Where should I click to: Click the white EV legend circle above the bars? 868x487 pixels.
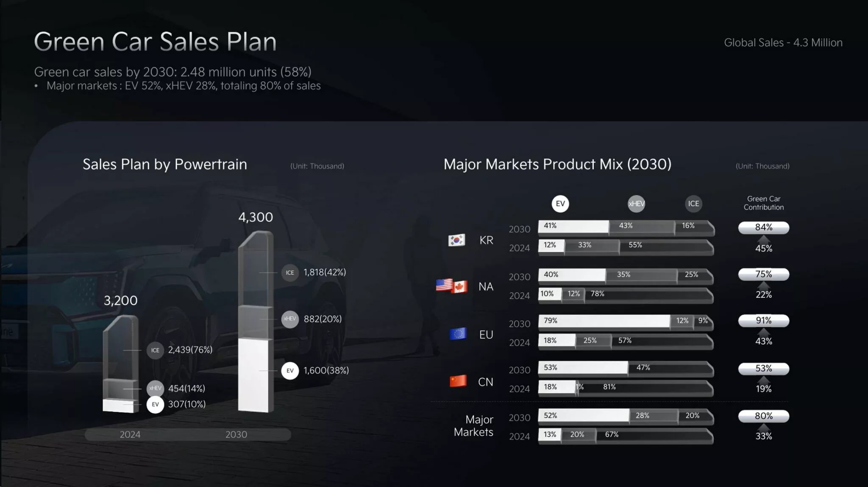pyautogui.click(x=560, y=204)
